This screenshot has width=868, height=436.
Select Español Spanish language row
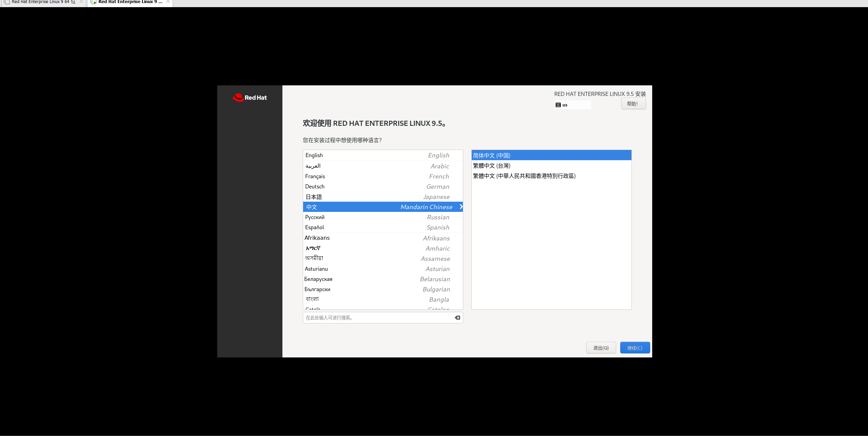(383, 227)
